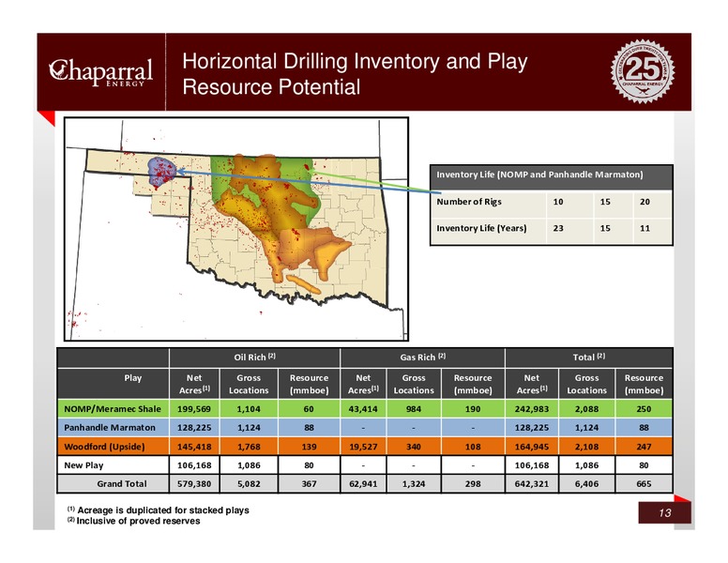Click the page number 13 badge

[x=664, y=513]
